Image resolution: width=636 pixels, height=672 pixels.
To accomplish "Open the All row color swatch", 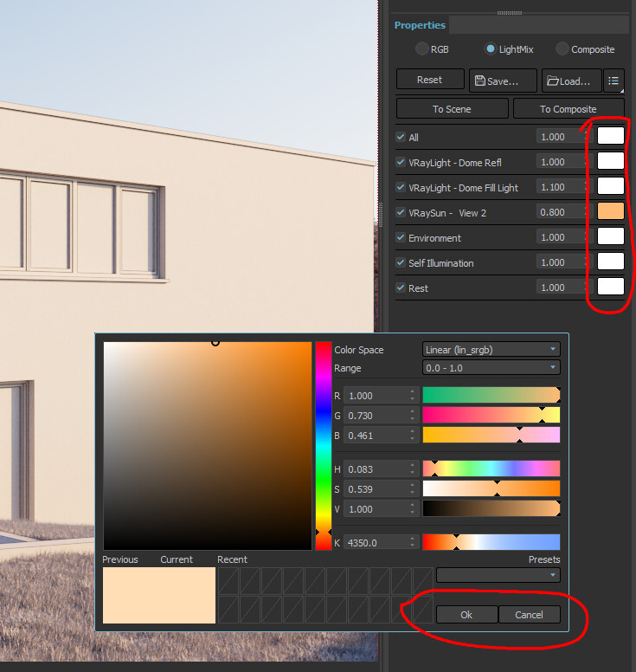I will pos(611,136).
